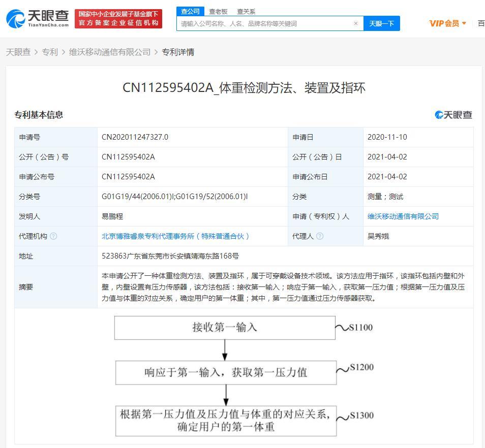
Task: Click 2021-04-02 in the 公开(公告)日 row
Action: 387,157
